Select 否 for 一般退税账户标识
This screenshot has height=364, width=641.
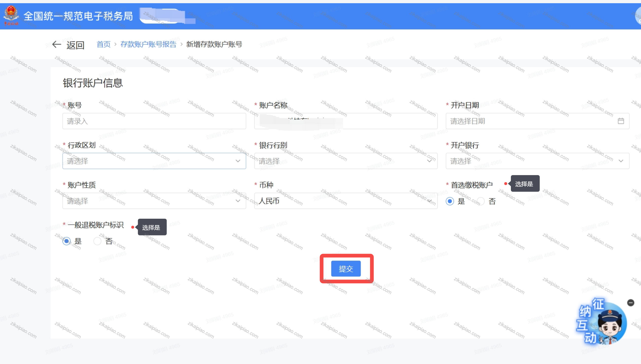point(97,241)
